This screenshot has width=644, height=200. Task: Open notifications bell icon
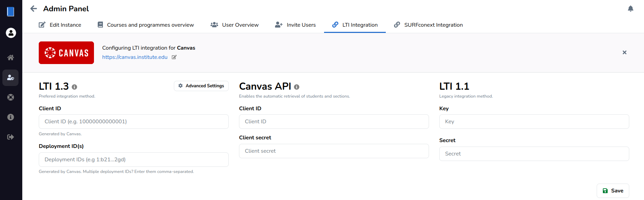630,9
